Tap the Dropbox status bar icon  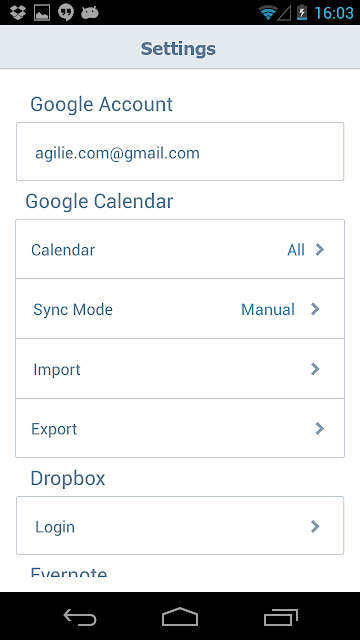tap(18, 13)
